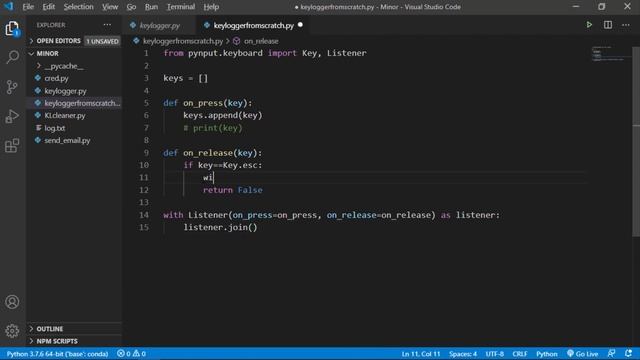This screenshot has height=360, width=640.
Task: Collapse the MINOR folder section
Action: point(47,53)
